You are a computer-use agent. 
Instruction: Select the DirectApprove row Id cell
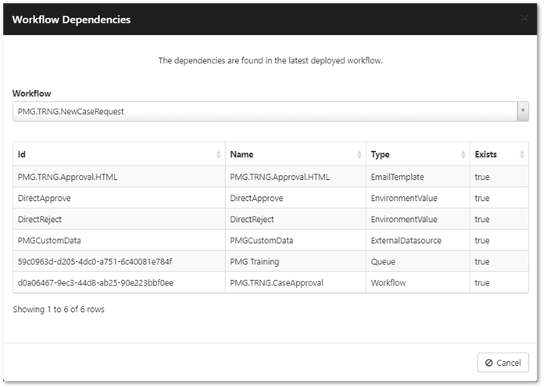119,198
